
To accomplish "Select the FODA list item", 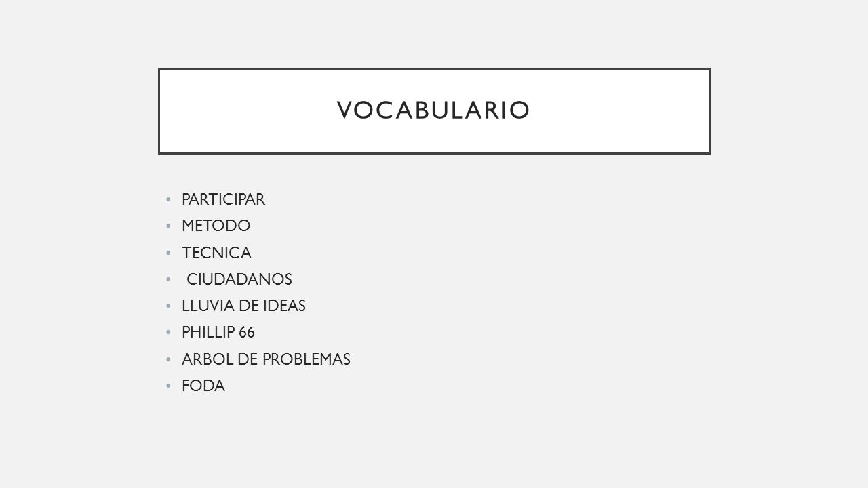I will tap(203, 386).
